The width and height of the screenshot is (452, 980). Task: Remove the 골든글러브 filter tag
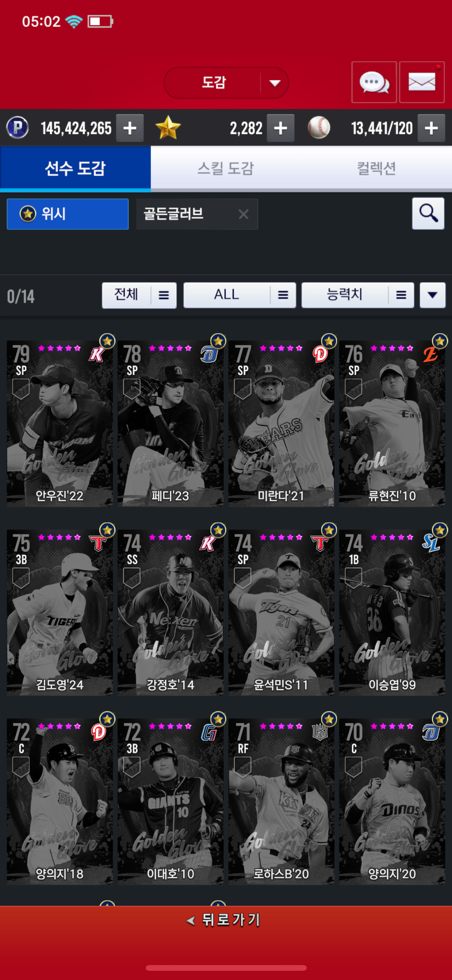point(243,214)
